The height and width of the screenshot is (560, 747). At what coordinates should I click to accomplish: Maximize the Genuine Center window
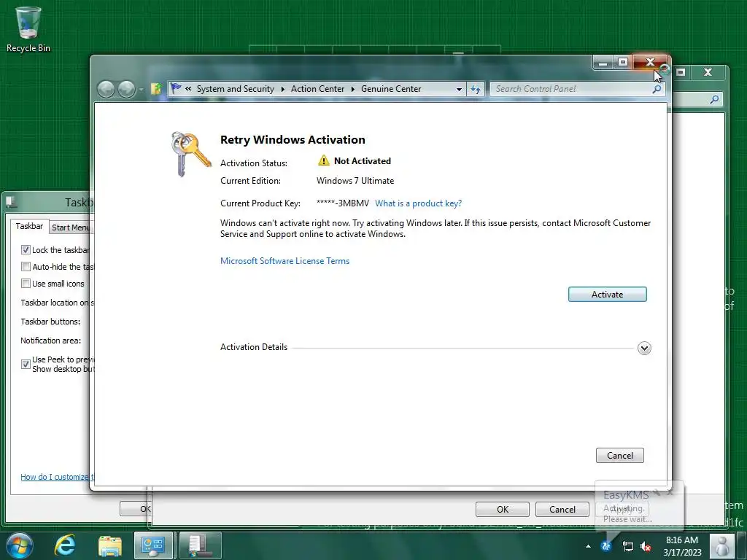point(623,63)
